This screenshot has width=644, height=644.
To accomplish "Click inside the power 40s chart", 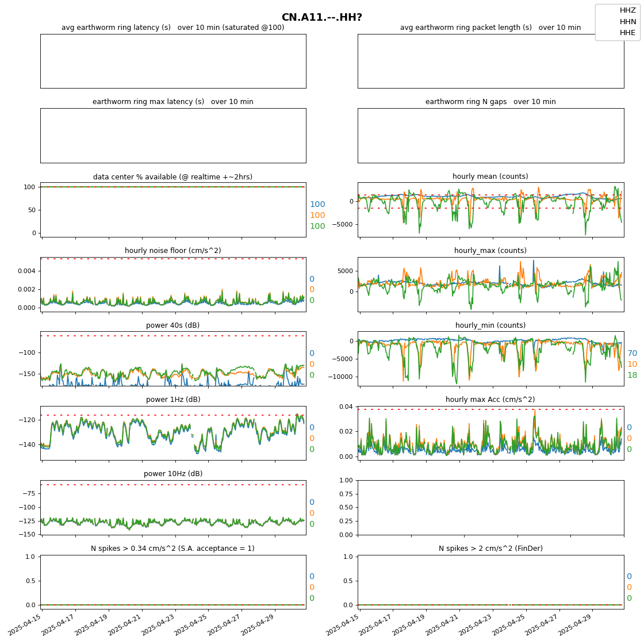I will pyautogui.click(x=173, y=359).
